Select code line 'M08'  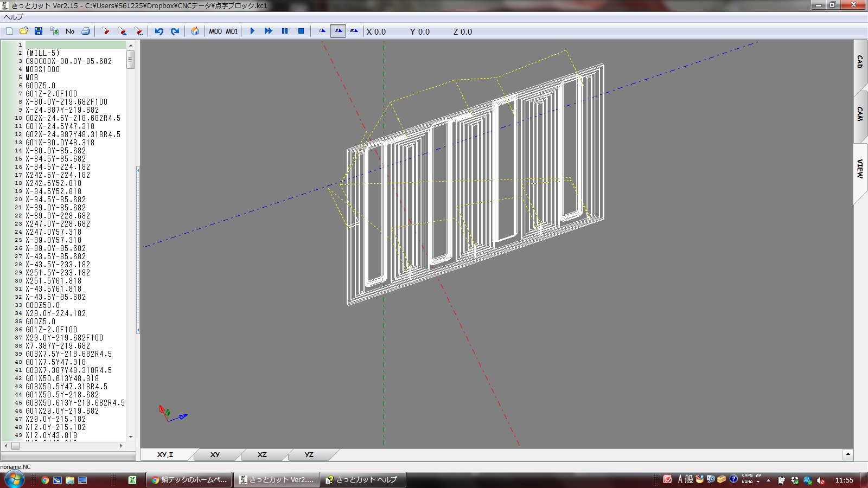[x=32, y=78]
